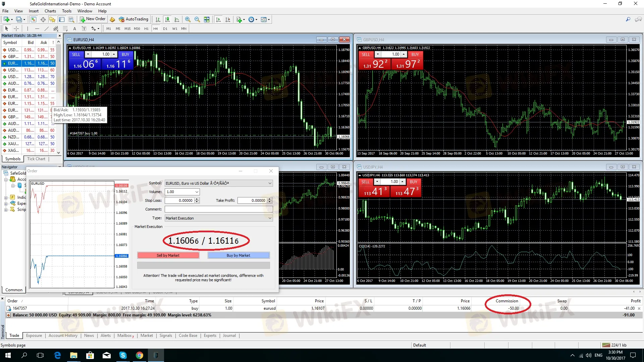Expand the Volume combo box
The image size is (644, 362).
pyautogui.click(x=197, y=192)
